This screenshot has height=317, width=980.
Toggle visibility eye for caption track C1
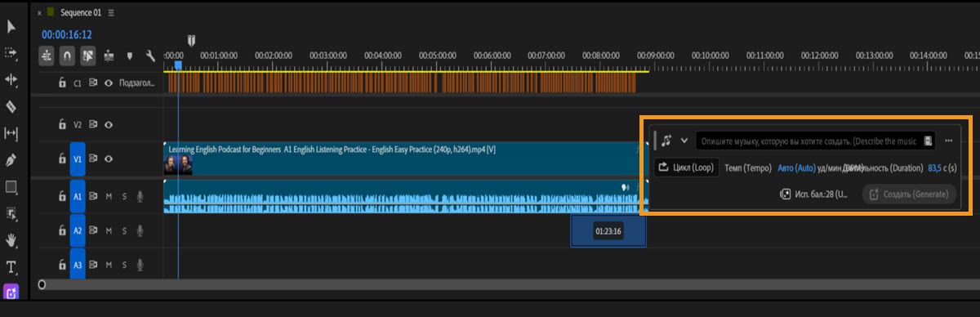click(108, 83)
